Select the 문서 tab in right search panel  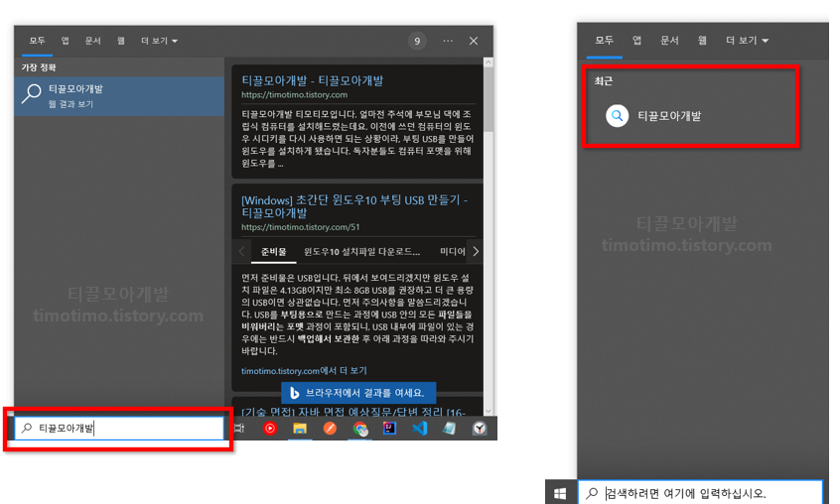pyautogui.click(x=669, y=40)
